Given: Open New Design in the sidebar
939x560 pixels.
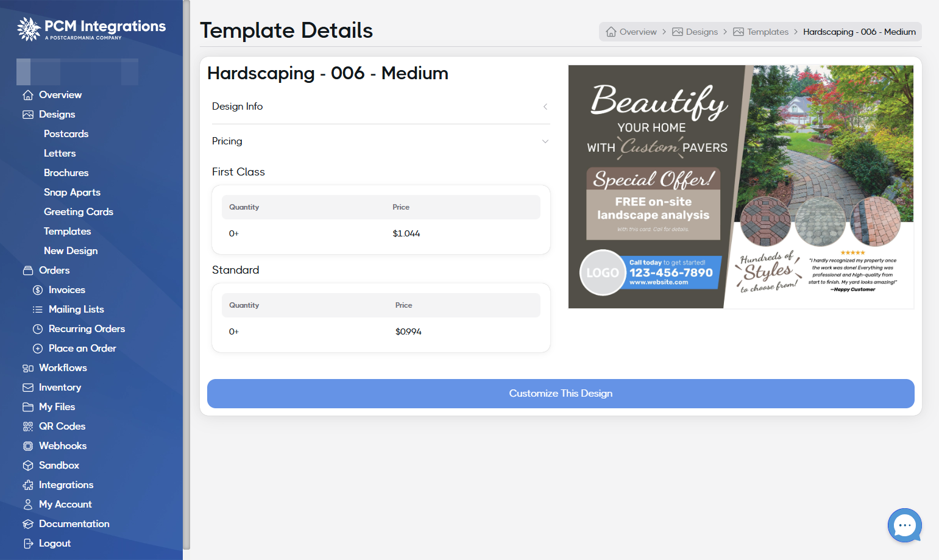Looking at the screenshot, I should (x=71, y=251).
